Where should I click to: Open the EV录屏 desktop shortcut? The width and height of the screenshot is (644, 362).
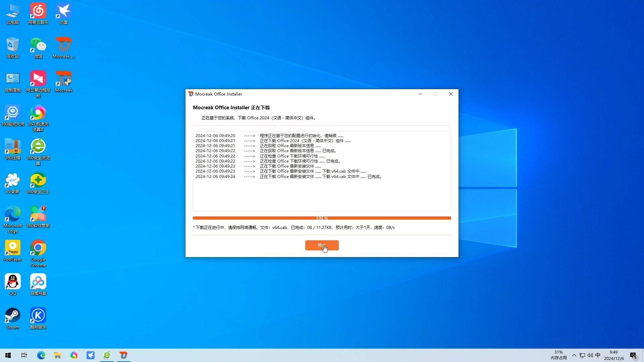pos(13,183)
